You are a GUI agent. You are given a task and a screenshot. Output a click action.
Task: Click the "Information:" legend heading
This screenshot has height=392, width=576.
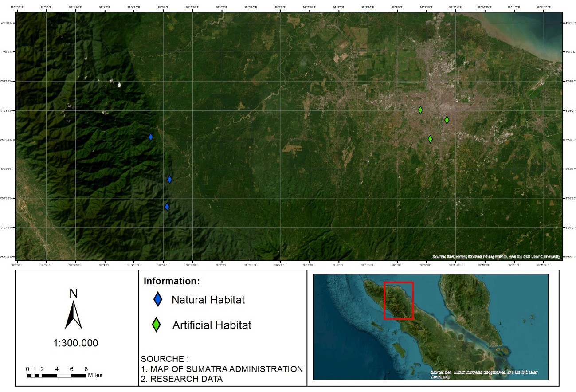click(x=172, y=282)
